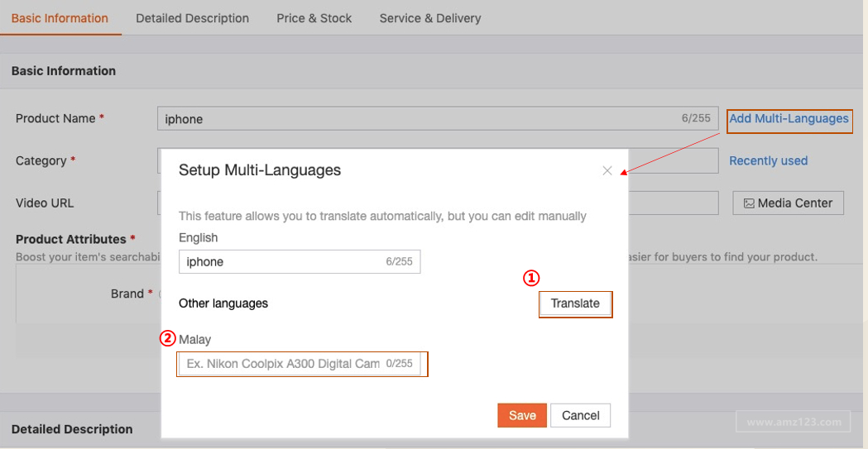This screenshot has height=449, width=868.
Task: Click the picture icon on Media Center
Action: (x=749, y=203)
